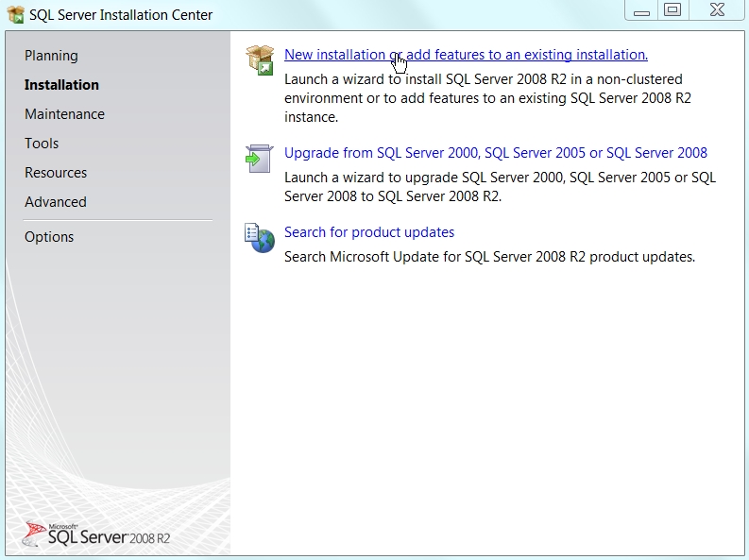
Task: Select the Installation section
Action: click(61, 84)
